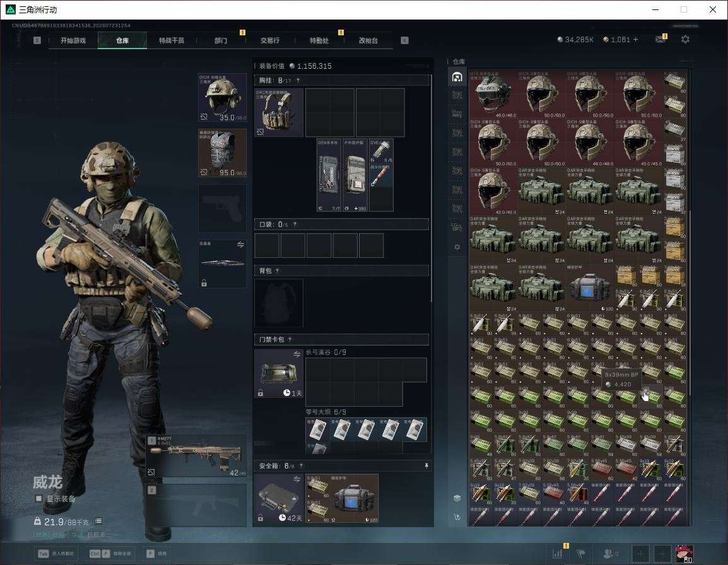Screen dimensions: 728x565
Task: Open the 交易行 tab
Action: (270, 40)
